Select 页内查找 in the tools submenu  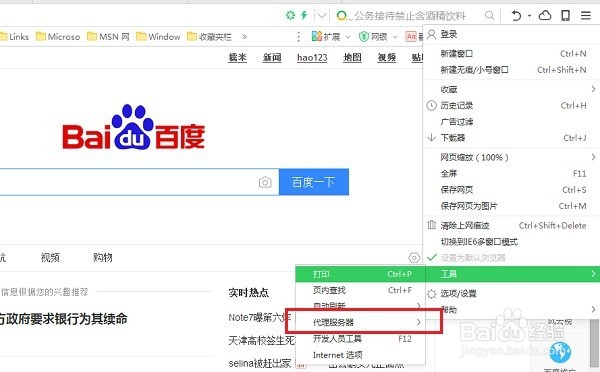360,290
